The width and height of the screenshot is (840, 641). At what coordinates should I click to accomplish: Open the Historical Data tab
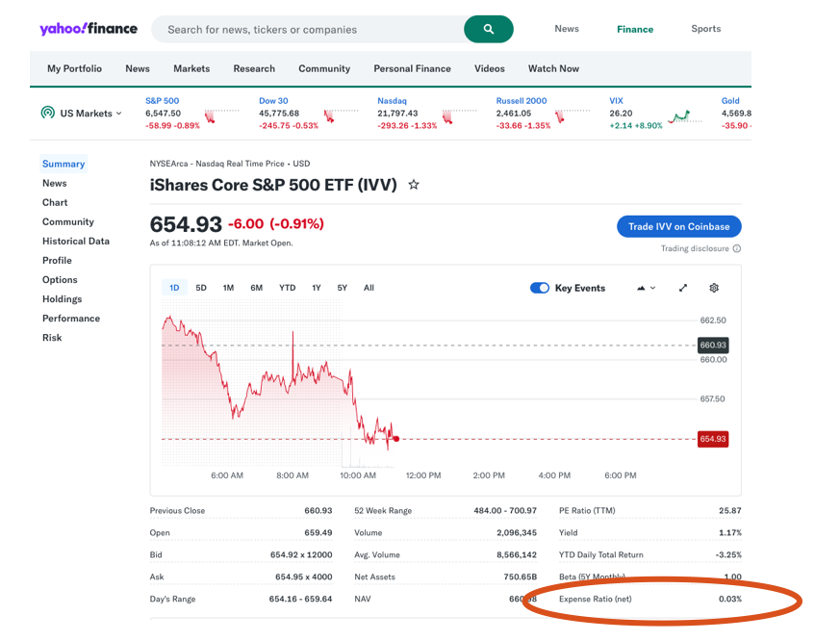76,242
